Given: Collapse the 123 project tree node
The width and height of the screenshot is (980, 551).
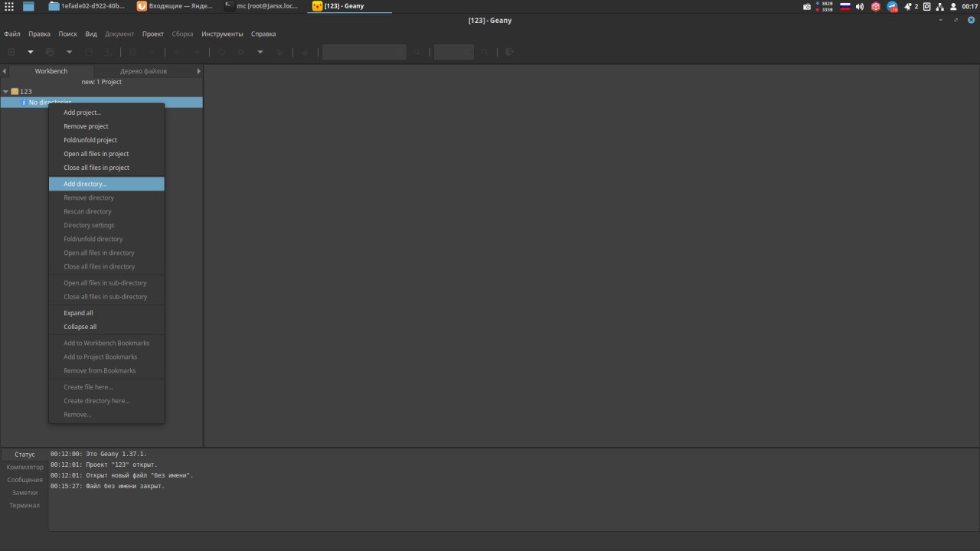Looking at the screenshot, I should (5, 92).
